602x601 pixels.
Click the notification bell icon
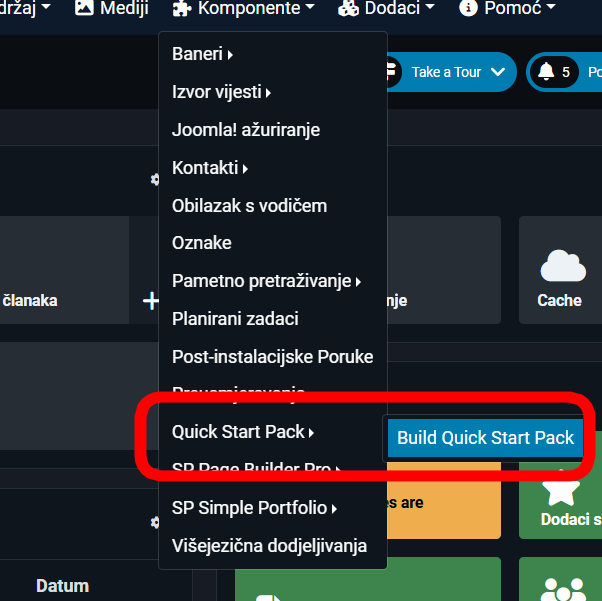click(546, 71)
